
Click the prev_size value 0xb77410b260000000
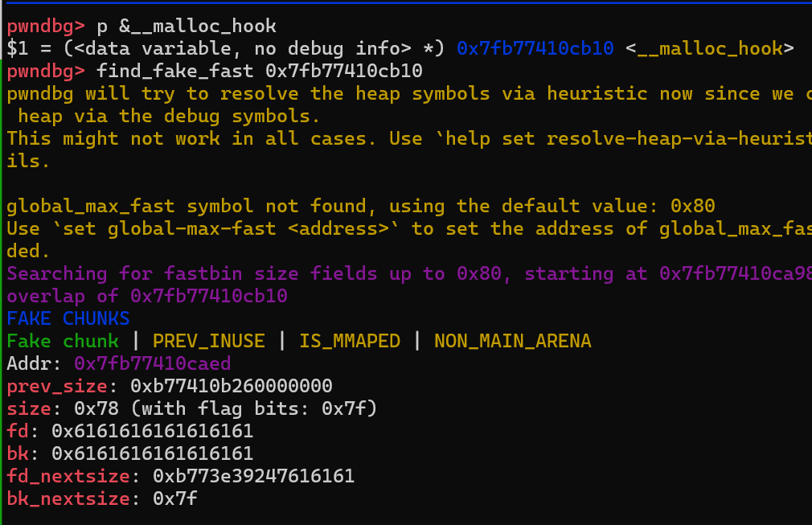tap(231, 386)
